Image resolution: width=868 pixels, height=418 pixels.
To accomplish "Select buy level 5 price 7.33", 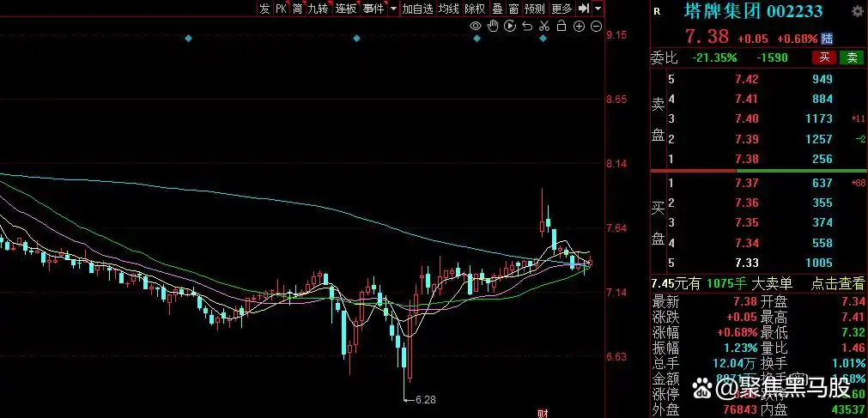I will coord(746,263).
